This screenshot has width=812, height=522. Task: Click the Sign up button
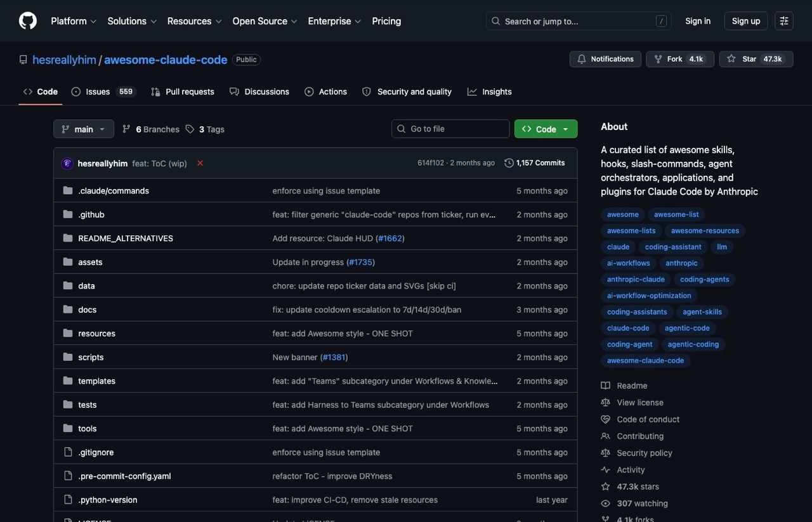pyautogui.click(x=746, y=21)
